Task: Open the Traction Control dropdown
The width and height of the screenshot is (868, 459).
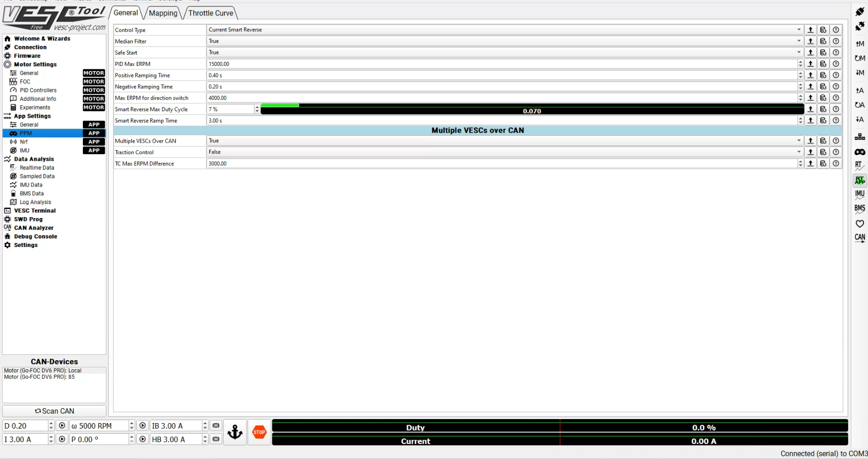Action: [504, 152]
